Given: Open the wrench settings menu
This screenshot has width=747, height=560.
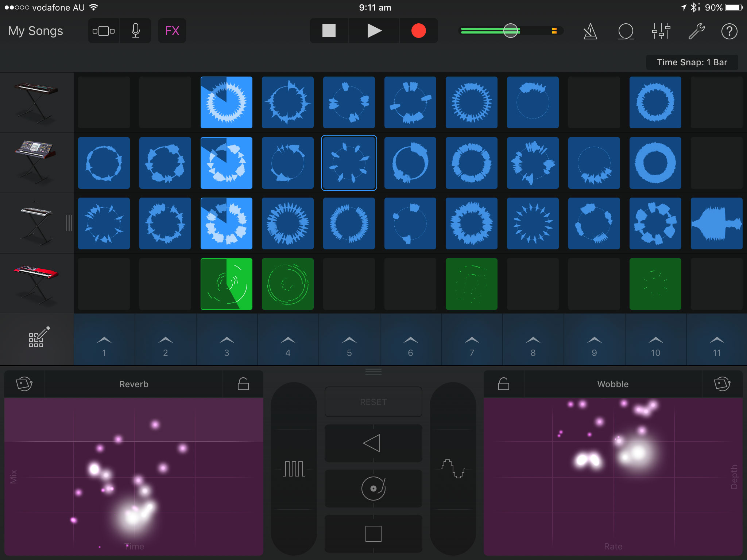Looking at the screenshot, I should coord(696,31).
